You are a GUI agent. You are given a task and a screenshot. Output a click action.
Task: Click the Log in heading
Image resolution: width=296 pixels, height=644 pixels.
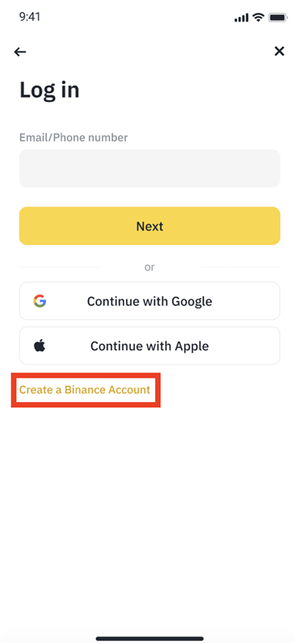pos(49,90)
